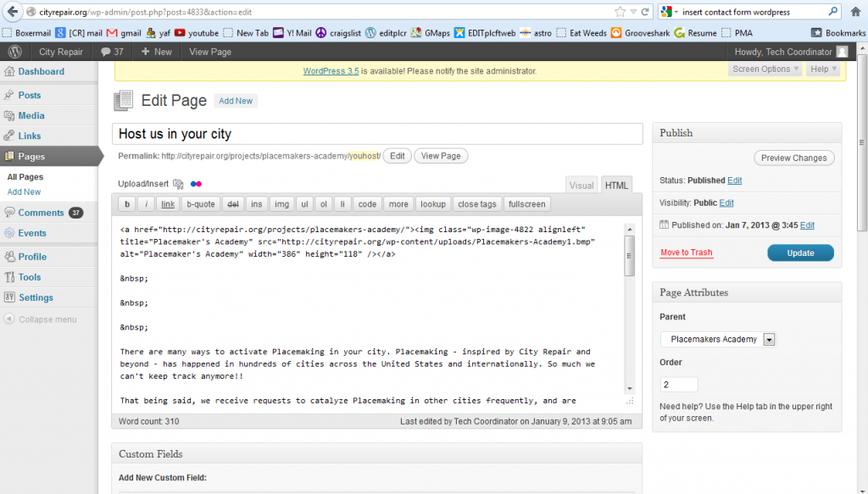Expand the Screen Options panel

765,69
